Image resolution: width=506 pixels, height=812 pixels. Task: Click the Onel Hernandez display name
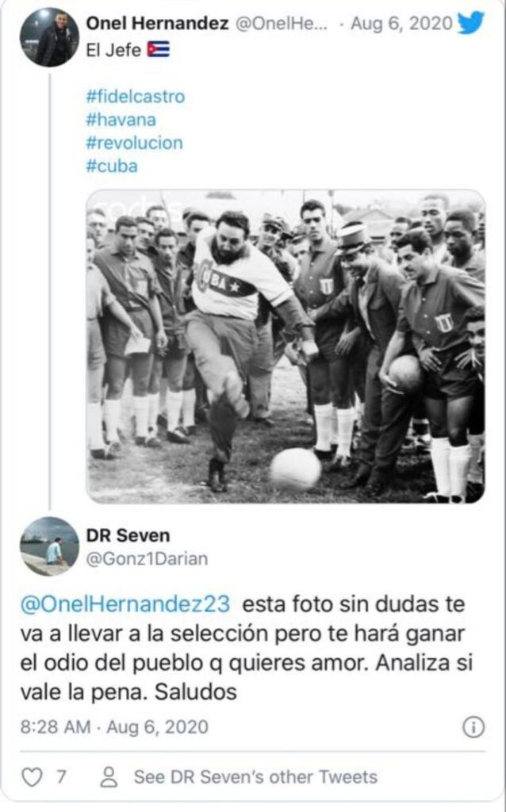point(158,23)
